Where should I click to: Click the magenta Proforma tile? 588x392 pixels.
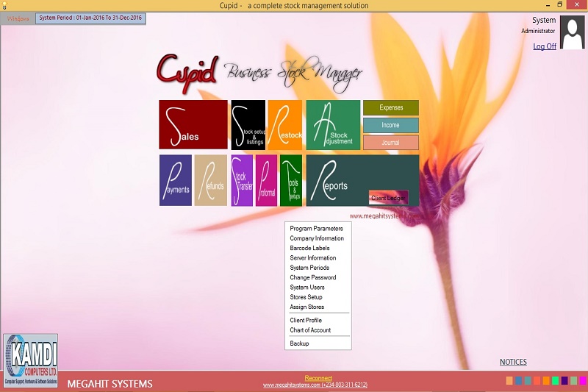click(x=266, y=179)
